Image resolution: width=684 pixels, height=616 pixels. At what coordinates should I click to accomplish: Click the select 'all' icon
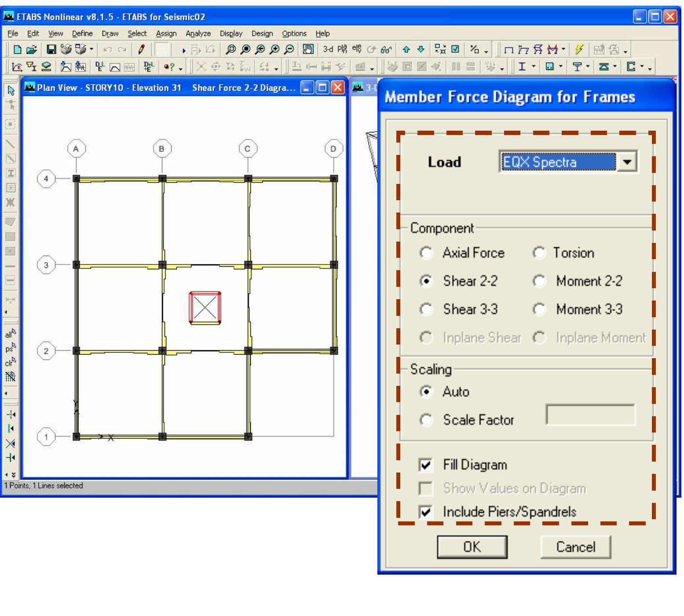pyautogui.click(x=10, y=334)
